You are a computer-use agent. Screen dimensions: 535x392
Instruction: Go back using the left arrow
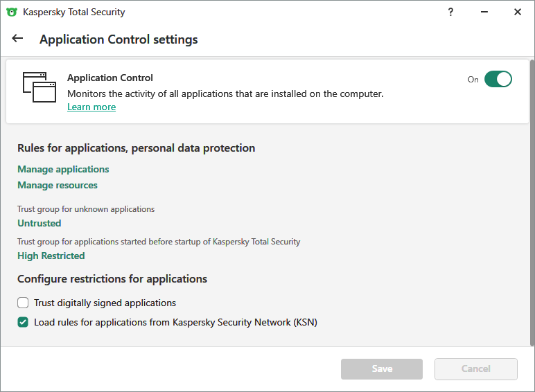17,39
